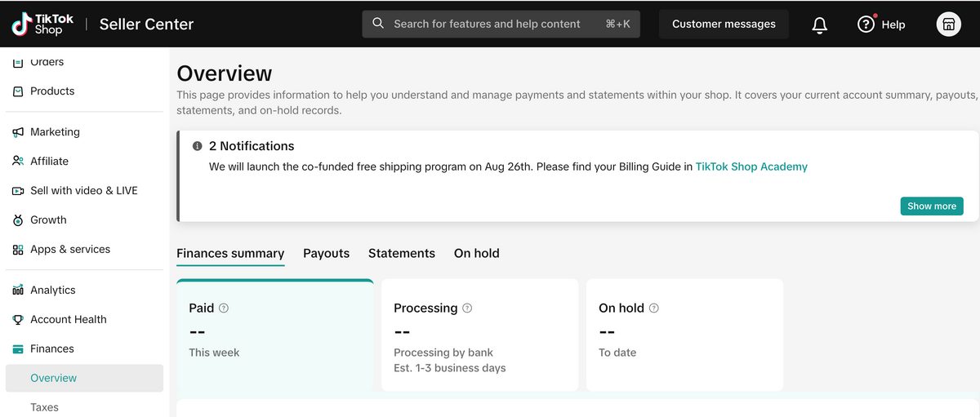Click the Growth medal icon
Screen dimensions: 980x417
18,220
